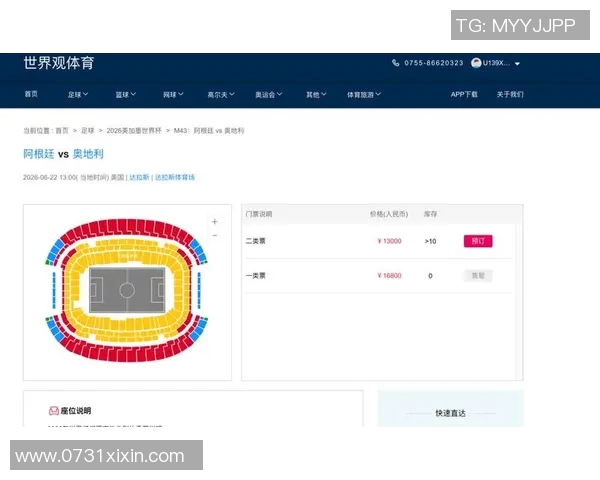Open the 奥运会 menu
This screenshot has height=480, width=600.
[x=268, y=95]
